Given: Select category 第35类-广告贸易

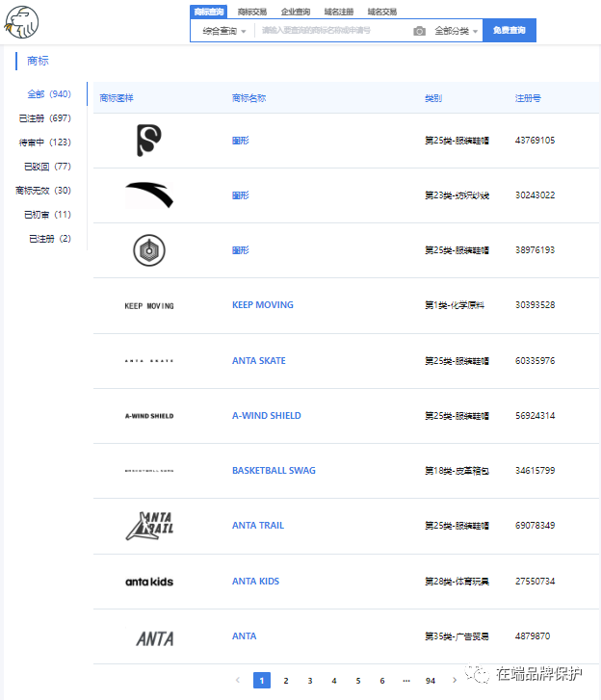Looking at the screenshot, I should coord(457,636).
